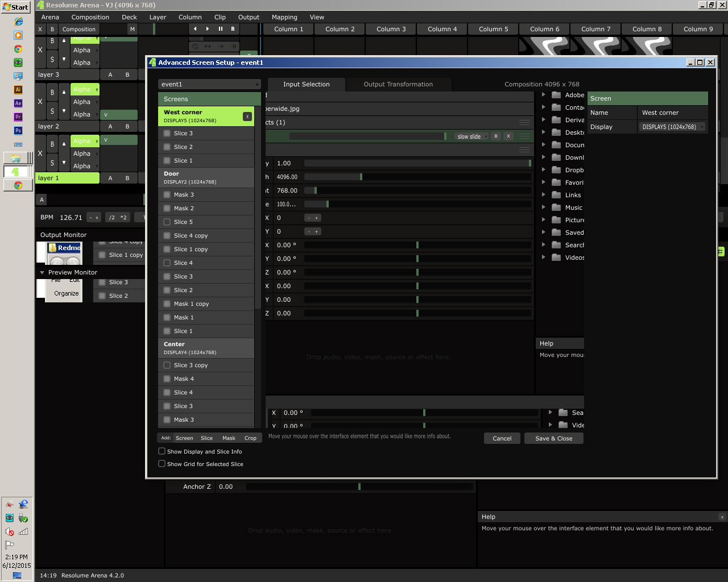Viewport: 728px width, 582px height.
Task: Click the play backward arrow icon
Action: (195, 29)
